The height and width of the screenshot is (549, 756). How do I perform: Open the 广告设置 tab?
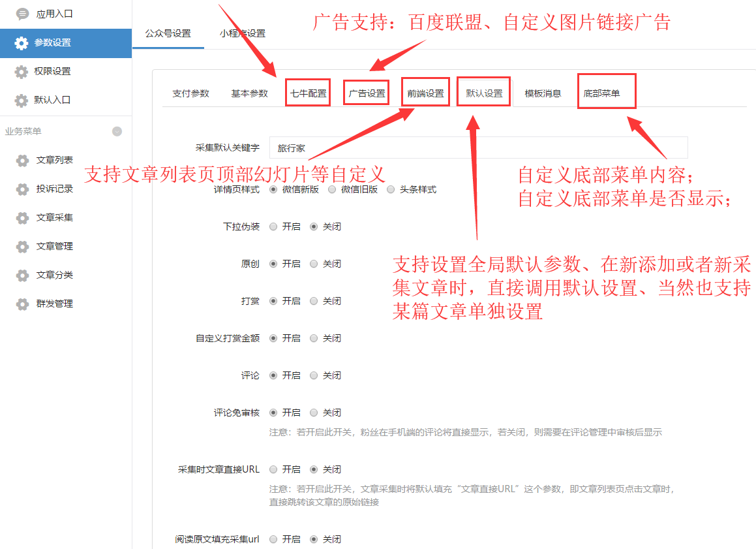tap(367, 93)
